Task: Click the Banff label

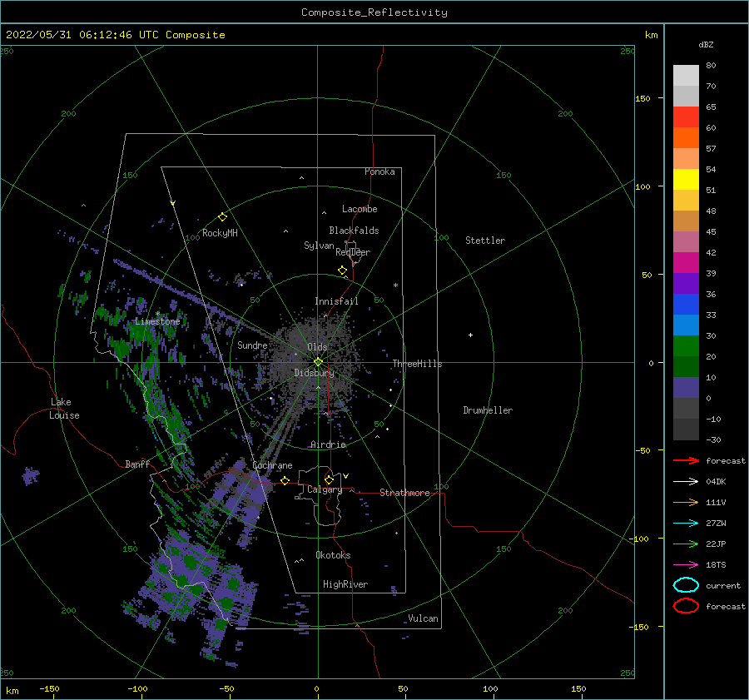Action: click(x=137, y=464)
